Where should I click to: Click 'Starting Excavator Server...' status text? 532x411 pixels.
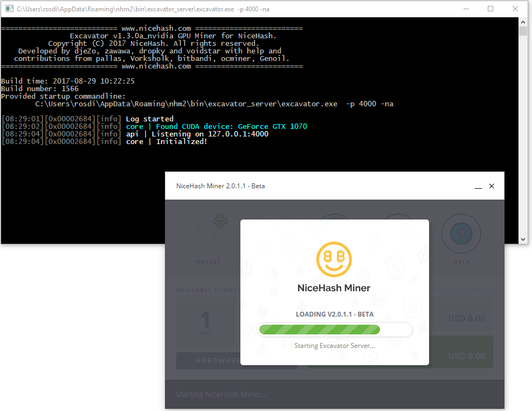335,346
